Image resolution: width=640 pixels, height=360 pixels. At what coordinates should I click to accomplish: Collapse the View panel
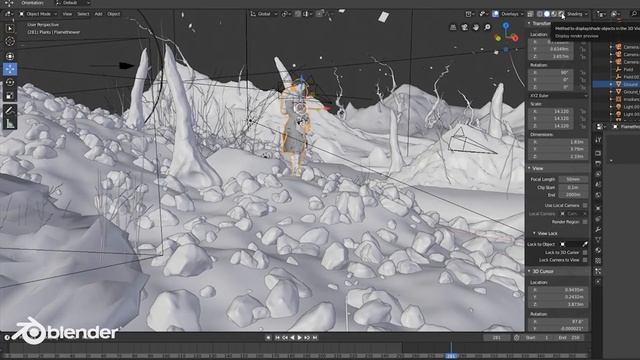point(529,168)
